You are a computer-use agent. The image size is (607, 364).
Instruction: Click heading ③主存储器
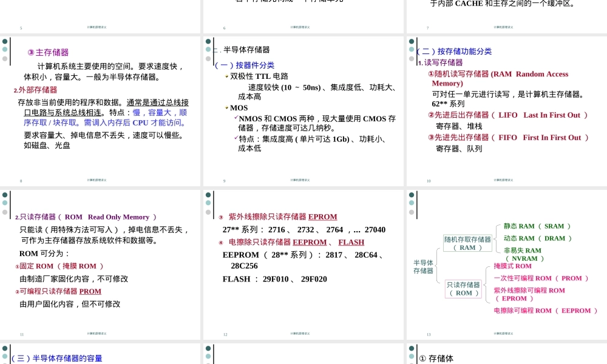[48, 52]
